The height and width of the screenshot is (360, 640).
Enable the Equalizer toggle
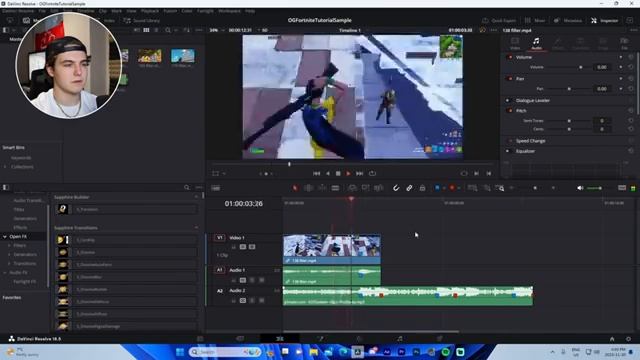(x=508, y=151)
